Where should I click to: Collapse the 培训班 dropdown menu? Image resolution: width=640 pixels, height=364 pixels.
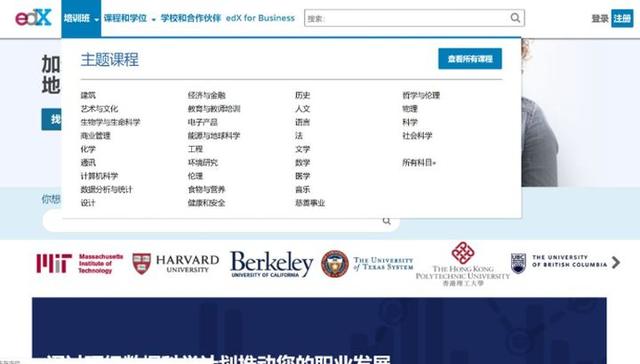[x=81, y=18]
